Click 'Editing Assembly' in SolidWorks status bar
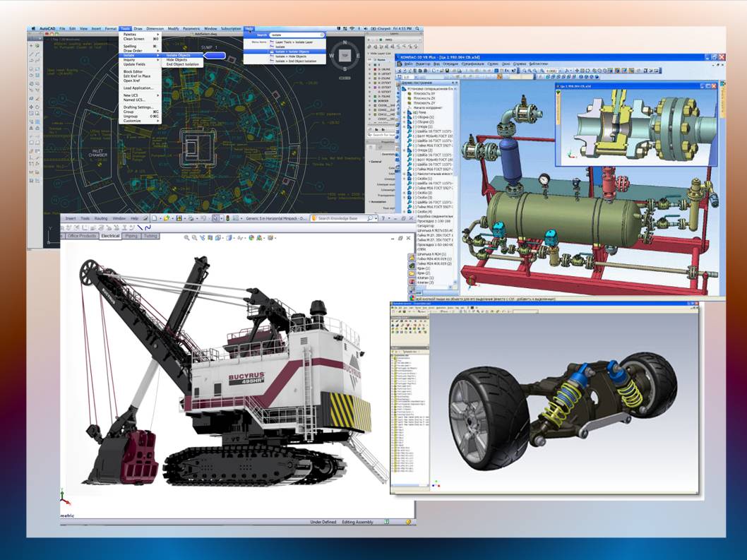Image resolution: width=747 pixels, height=560 pixels. pos(357,522)
